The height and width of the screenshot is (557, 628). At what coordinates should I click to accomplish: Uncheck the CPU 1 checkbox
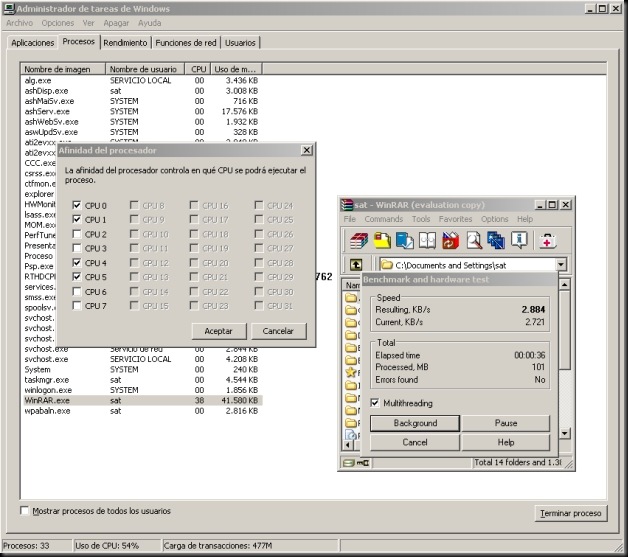(x=77, y=219)
